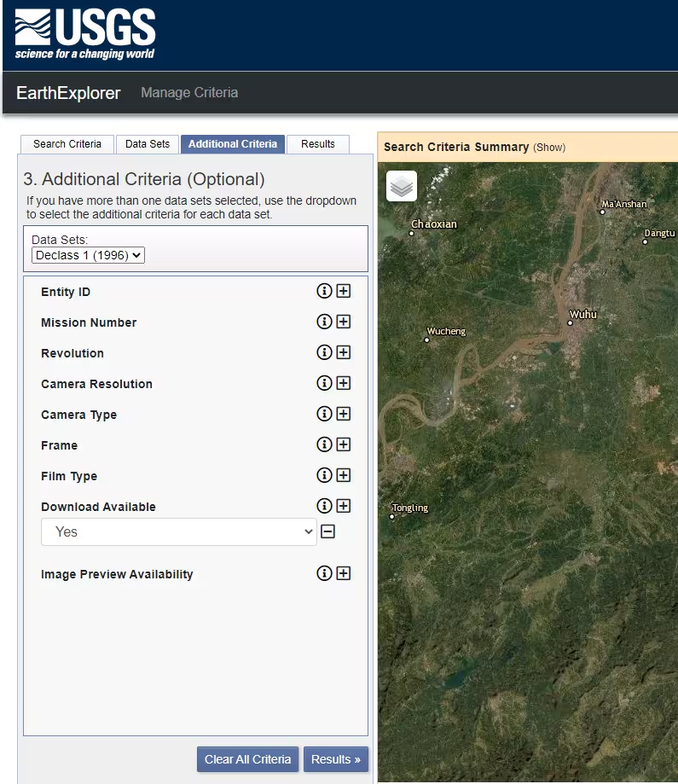678x784 pixels.
Task: Expand the Camera Type plus box
Action: point(344,414)
